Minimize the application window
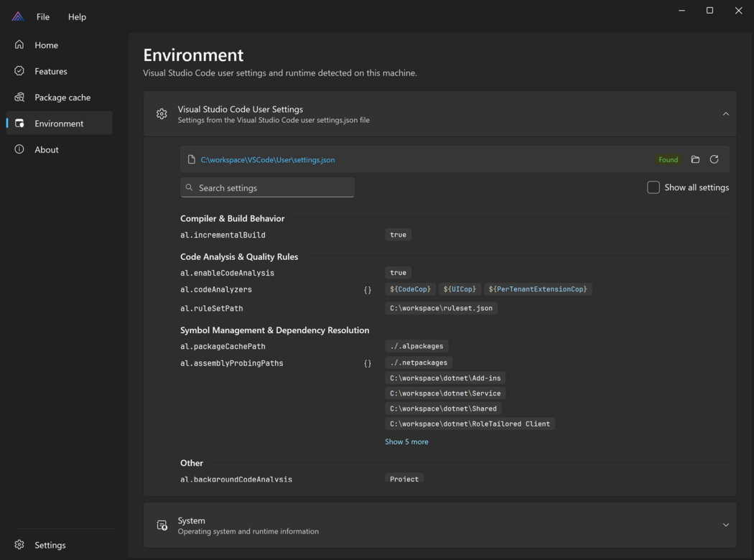754x560 pixels. tap(681, 11)
